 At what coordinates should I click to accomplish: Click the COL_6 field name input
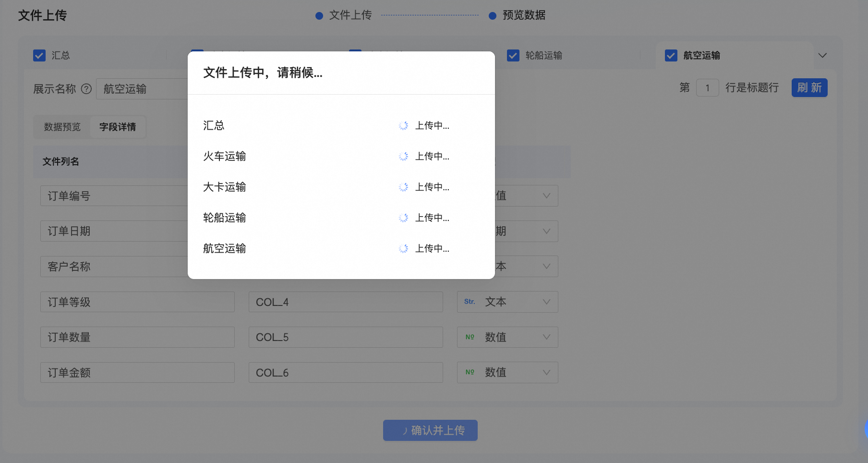(x=346, y=372)
